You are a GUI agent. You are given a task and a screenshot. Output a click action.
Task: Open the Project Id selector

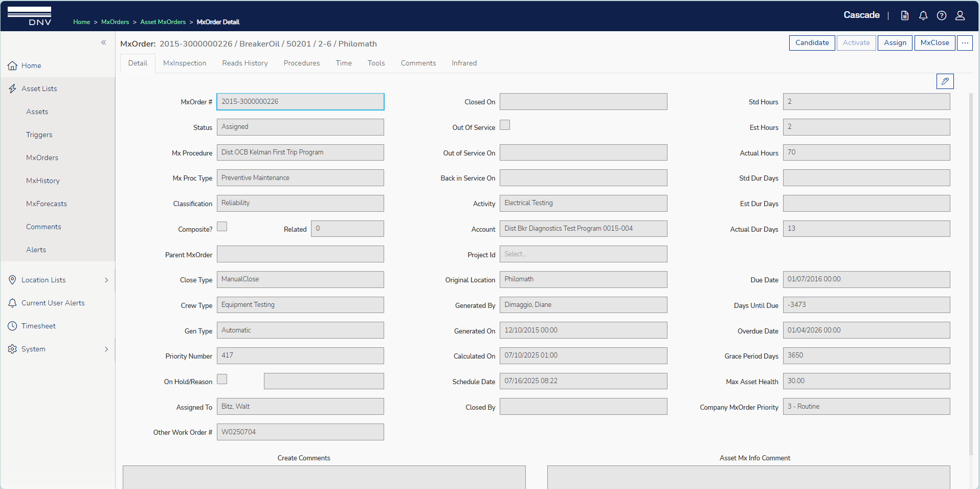click(x=583, y=254)
